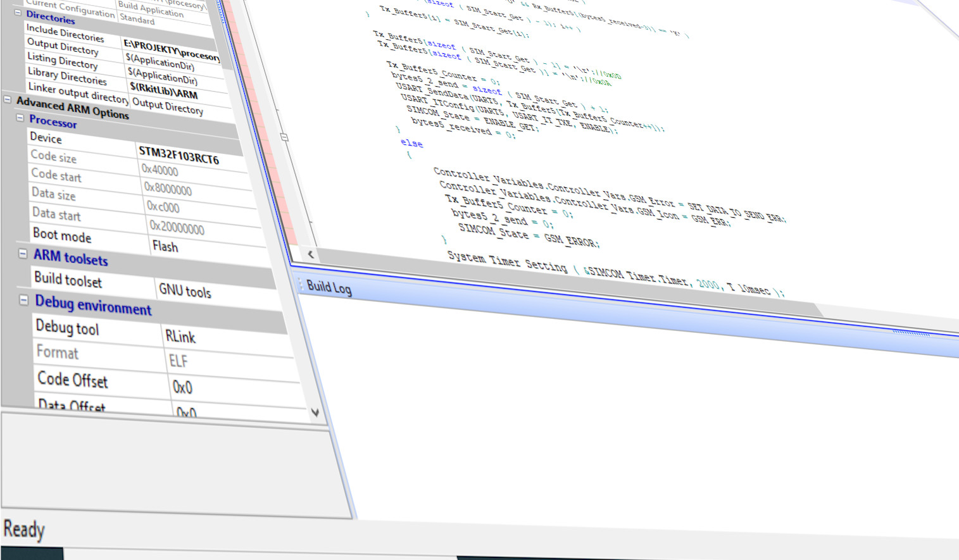Click the editor's scroll-left arrow

click(311, 254)
